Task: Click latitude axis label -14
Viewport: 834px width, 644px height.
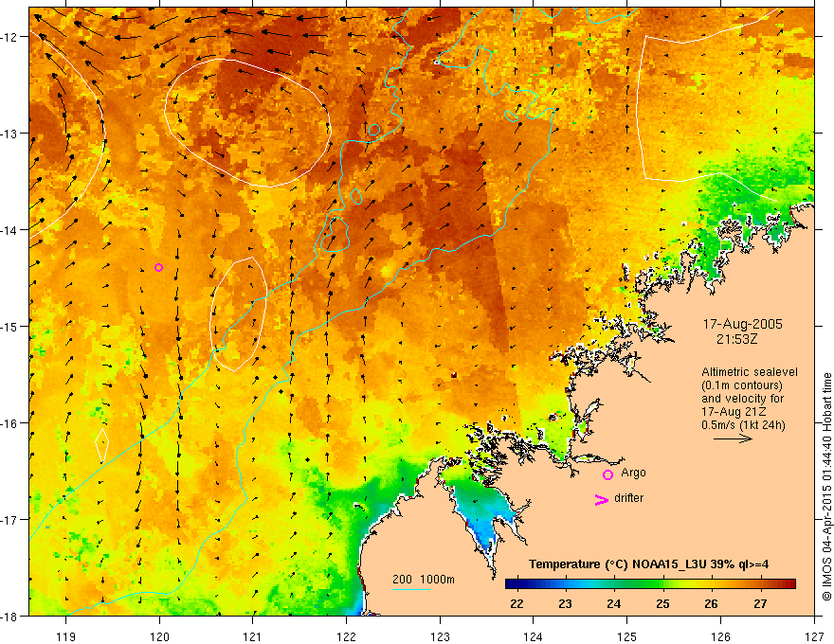Action: tap(9, 230)
